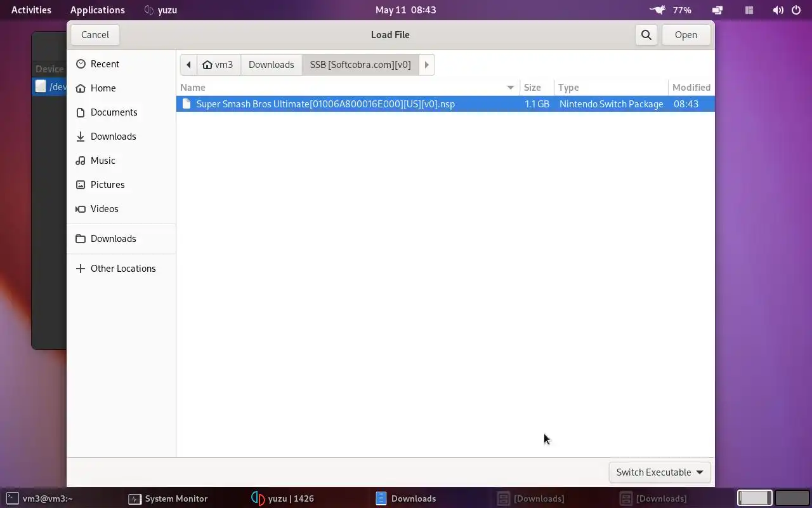Viewport: 812px width, 508px height.
Task: Click the volume speaker icon in top bar
Action: click(778, 10)
